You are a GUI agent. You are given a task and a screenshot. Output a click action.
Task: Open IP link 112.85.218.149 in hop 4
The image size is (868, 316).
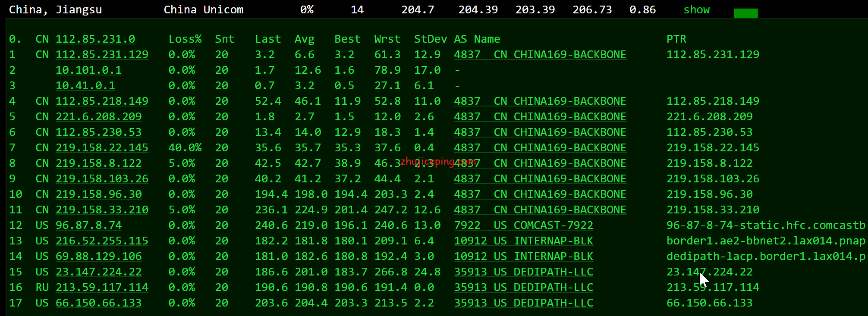coord(102,101)
